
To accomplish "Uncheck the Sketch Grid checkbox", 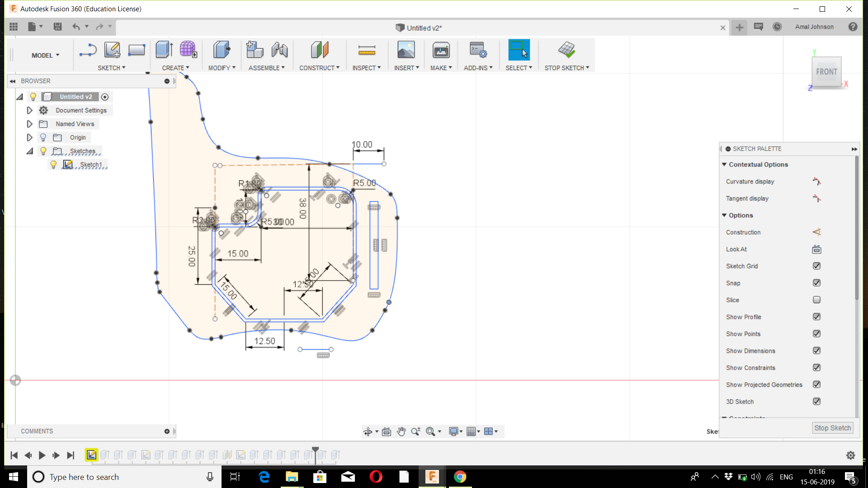I will tap(816, 266).
